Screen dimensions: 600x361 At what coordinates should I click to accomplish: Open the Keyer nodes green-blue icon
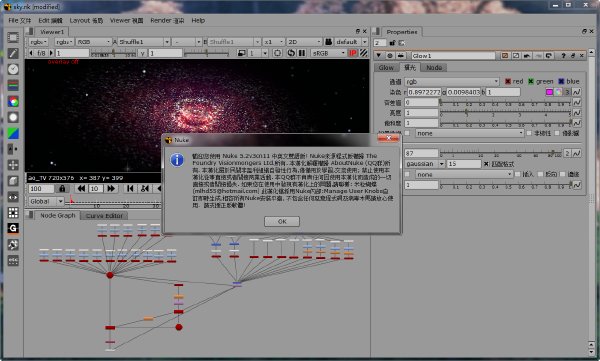(x=13, y=133)
